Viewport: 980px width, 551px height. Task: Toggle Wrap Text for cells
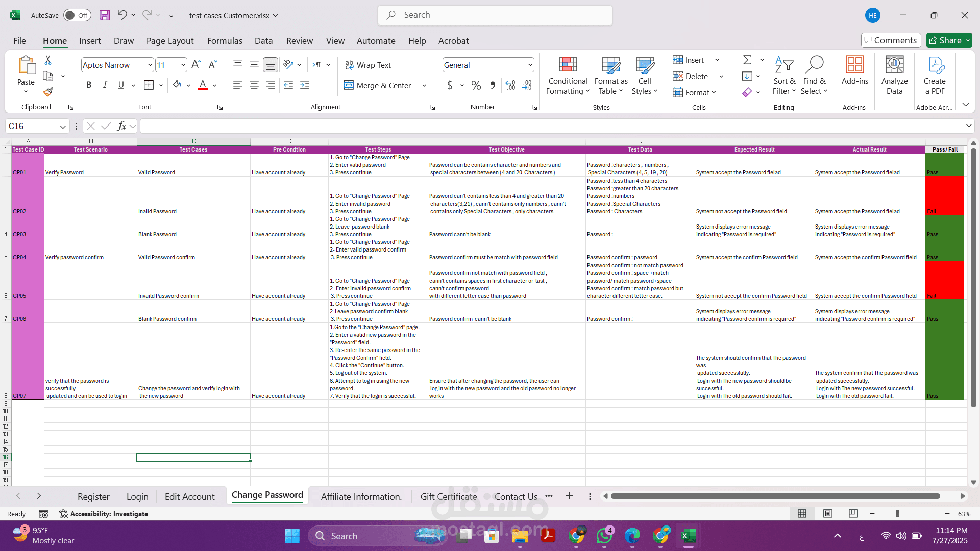coord(368,65)
